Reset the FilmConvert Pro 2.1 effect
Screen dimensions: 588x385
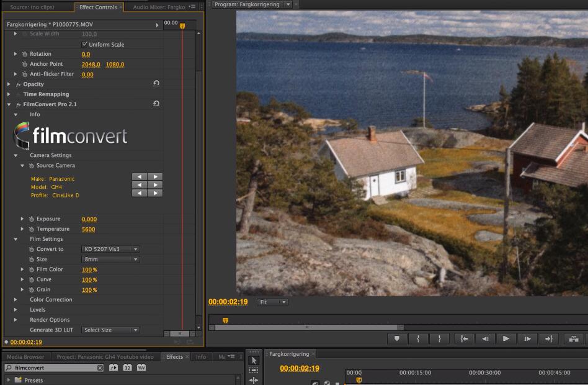tap(156, 104)
